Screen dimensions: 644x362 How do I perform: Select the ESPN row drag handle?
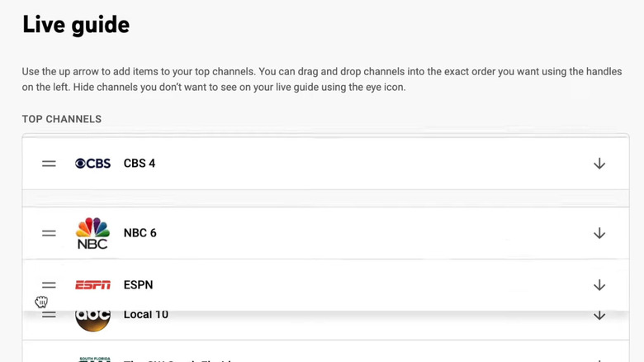tap(49, 285)
